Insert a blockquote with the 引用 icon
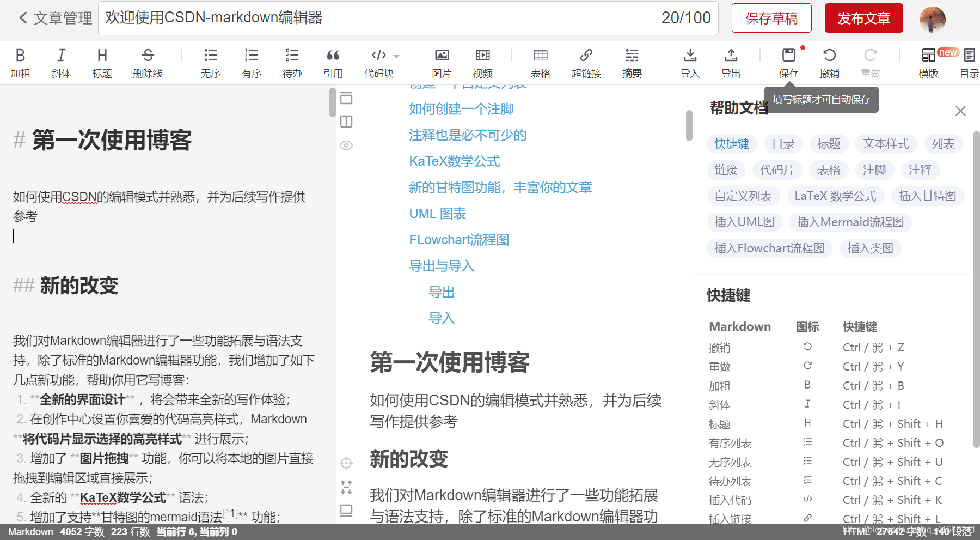The height and width of the screenshot is (540, 980). click(x=333, y=63)
